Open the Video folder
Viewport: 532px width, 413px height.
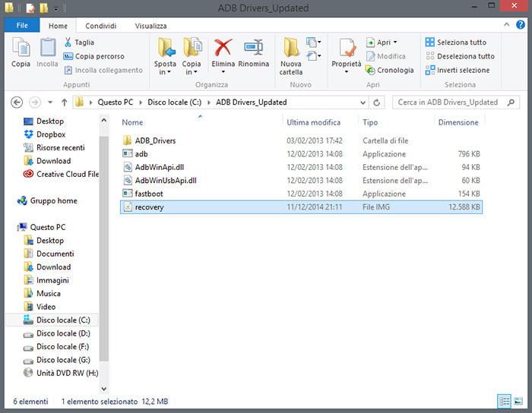pos(40,307)
